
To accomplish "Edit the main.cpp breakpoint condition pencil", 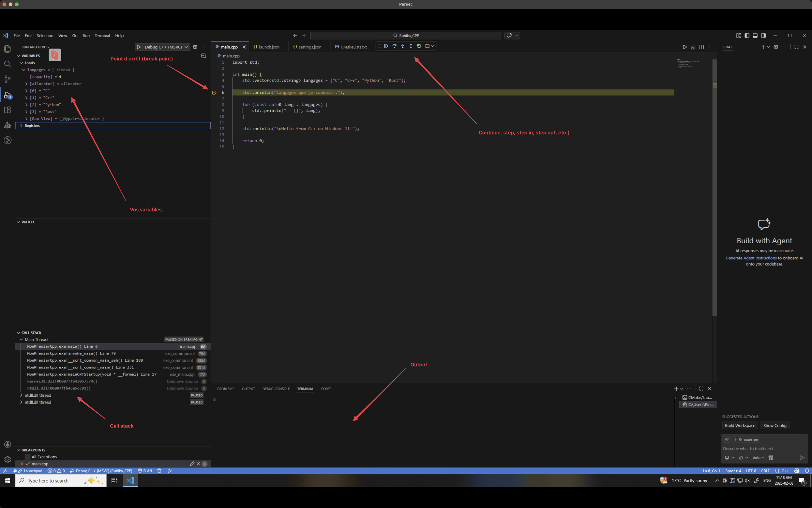I will point(192,464).
